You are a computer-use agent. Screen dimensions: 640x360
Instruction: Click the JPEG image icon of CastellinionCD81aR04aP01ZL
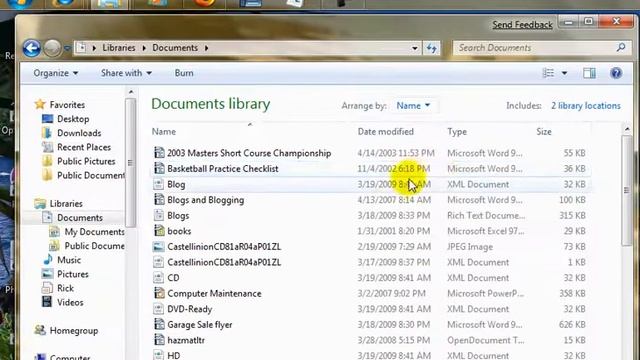coord(159,247)
